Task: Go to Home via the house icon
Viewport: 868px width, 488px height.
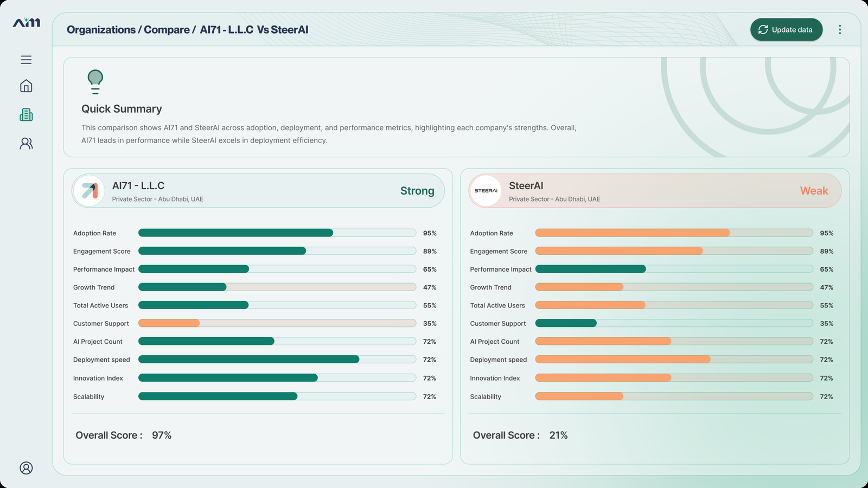Action: tap(26, 86)
